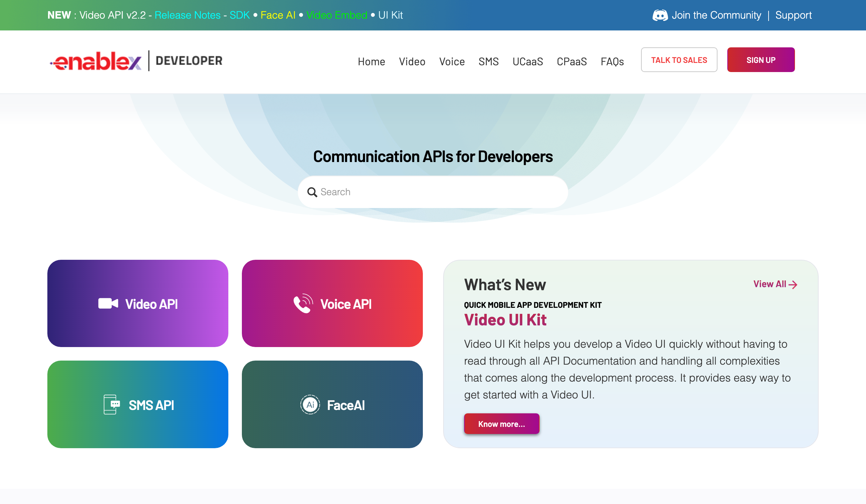Click the DEVELOPER logo text
The height and width of the screenshot is (504, 866).
click(x=189, y=61)
